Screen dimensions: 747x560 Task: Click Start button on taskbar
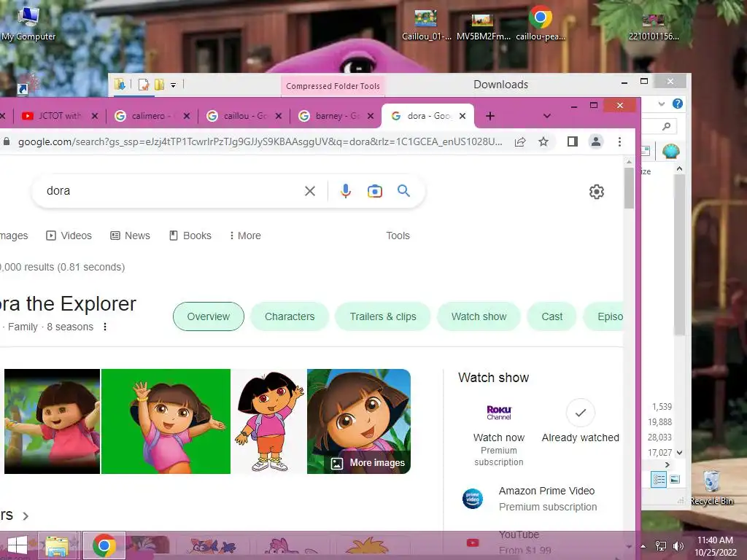[18, 545]
